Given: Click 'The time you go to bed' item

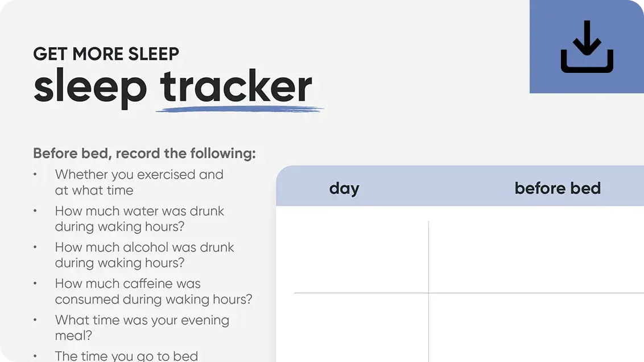Looking at the screenshot, I should pyautogui.click(x=126, y=356).
